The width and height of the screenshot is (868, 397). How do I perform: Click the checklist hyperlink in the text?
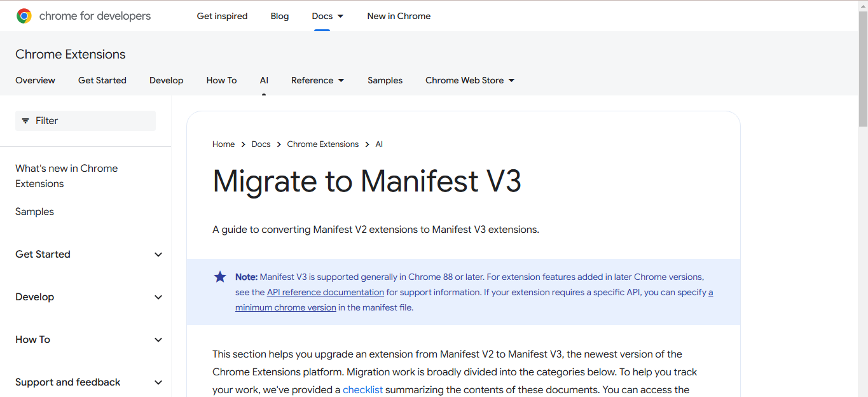click(x=362, y=389)
